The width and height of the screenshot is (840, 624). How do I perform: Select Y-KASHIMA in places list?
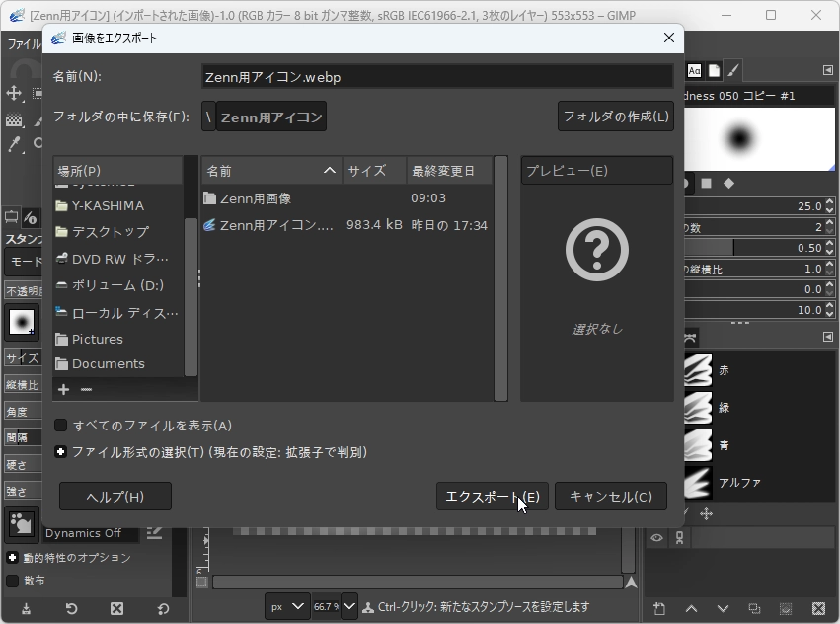[117, 205]
